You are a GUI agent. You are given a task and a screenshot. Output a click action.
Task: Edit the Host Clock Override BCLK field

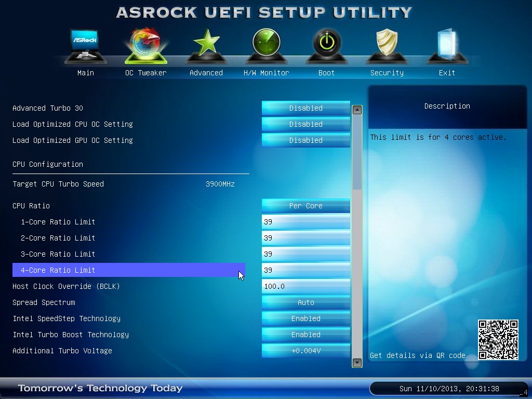(305, 286)
